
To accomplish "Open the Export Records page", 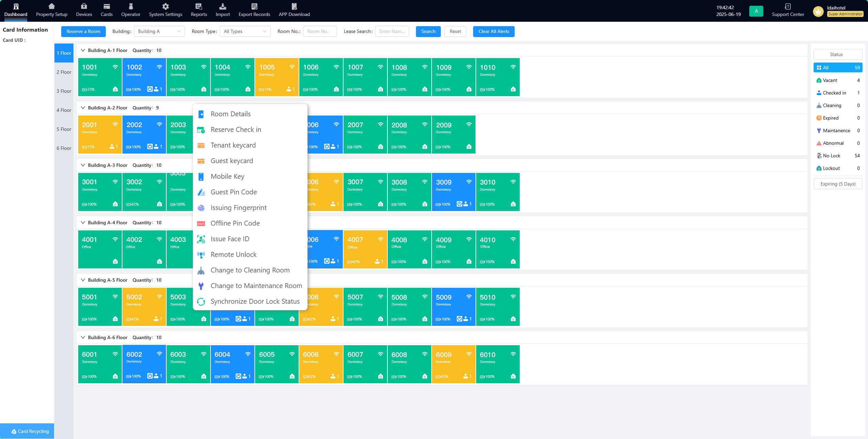I will 254,10.
